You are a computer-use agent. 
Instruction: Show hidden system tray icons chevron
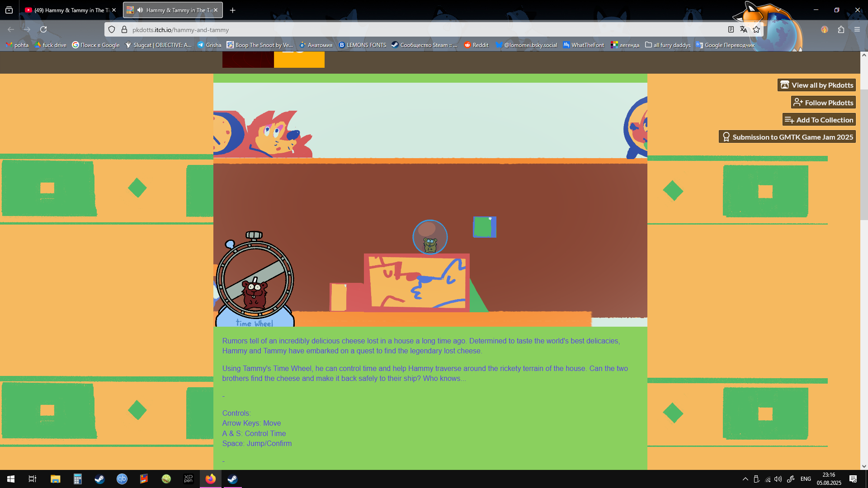click(x=745, y=479)
